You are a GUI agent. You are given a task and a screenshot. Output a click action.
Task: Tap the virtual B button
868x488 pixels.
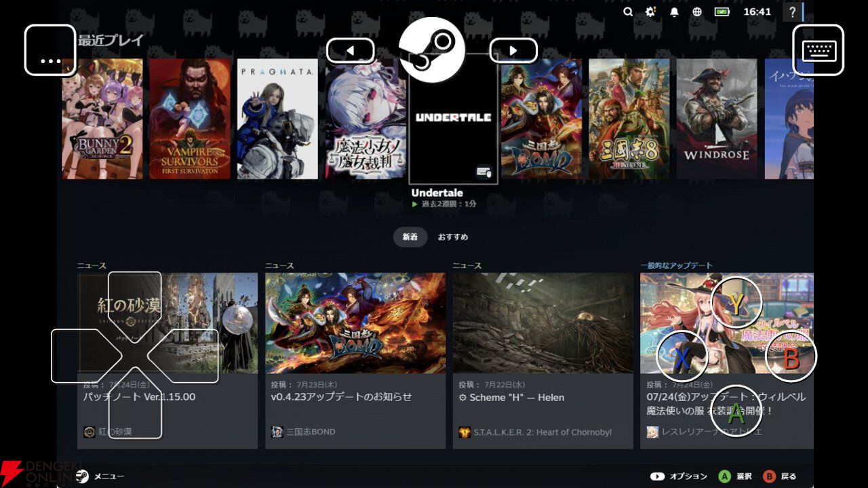click(791, 356)
